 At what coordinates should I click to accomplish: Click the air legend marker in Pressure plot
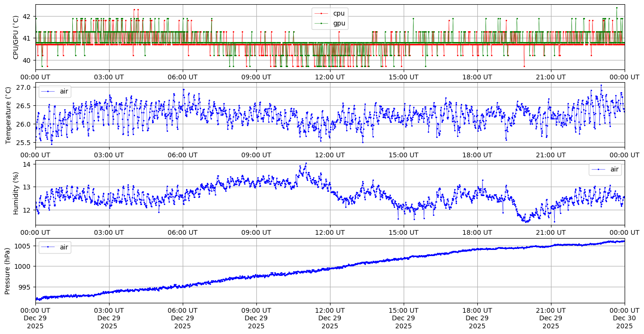(x=48, y=247)
